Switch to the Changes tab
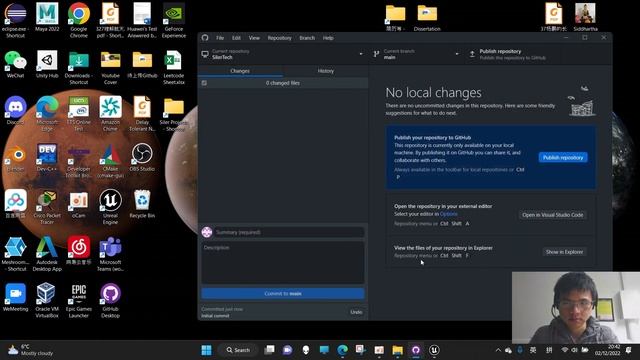 click(240, 71)
